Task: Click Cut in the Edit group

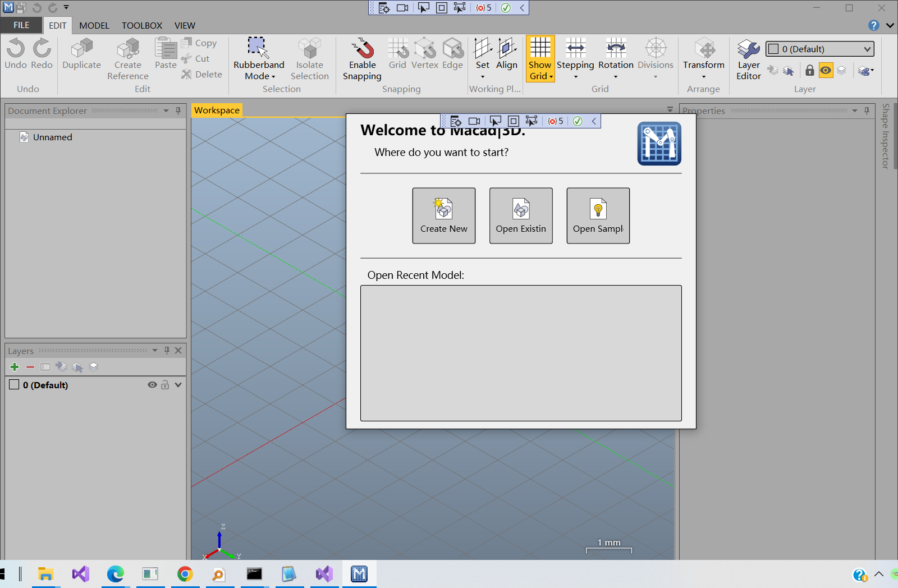Action: (195, 59)
